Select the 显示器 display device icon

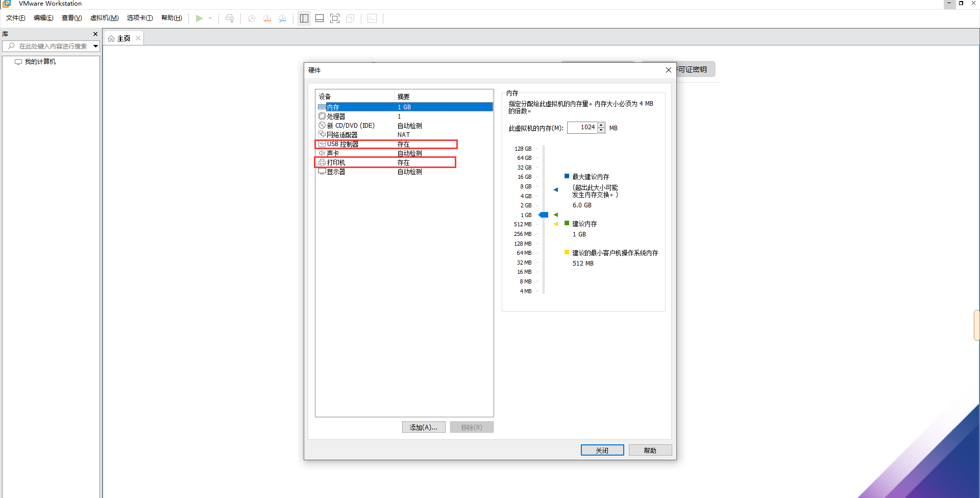[x=322, y=172]
